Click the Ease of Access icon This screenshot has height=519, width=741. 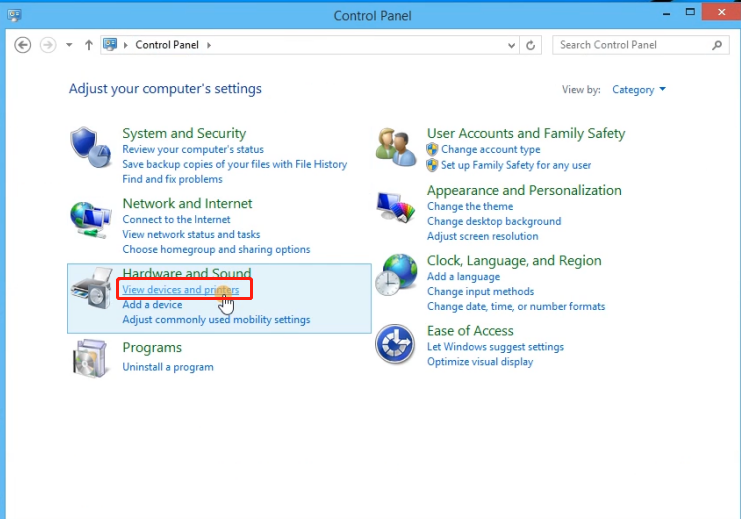(395, 344)
